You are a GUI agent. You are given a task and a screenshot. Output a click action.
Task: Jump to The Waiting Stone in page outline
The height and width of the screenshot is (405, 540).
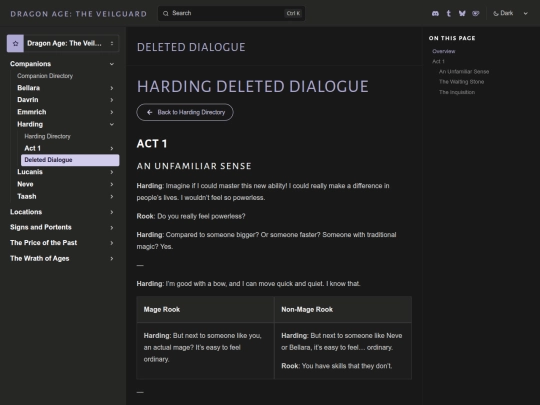[461, 82]
